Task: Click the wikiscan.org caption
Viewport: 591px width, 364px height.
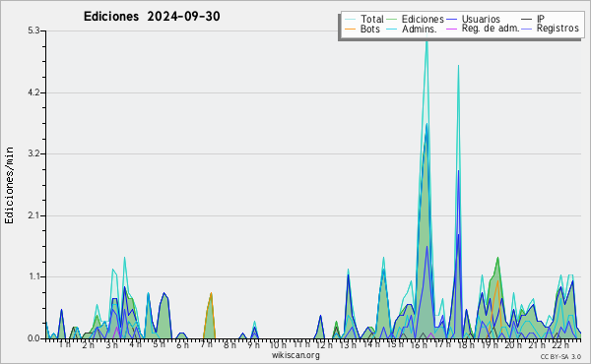Action: click(295, 355)
